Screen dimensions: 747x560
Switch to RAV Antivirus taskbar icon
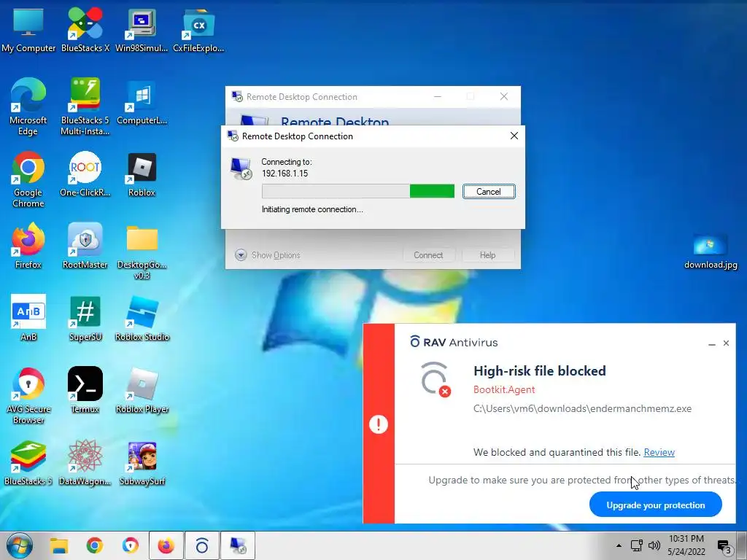(201, 545)
